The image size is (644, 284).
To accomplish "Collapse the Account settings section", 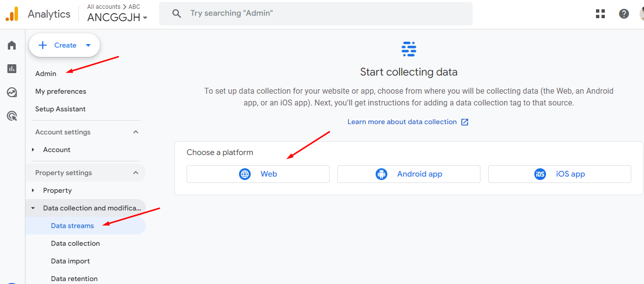I will click(136, 132).
